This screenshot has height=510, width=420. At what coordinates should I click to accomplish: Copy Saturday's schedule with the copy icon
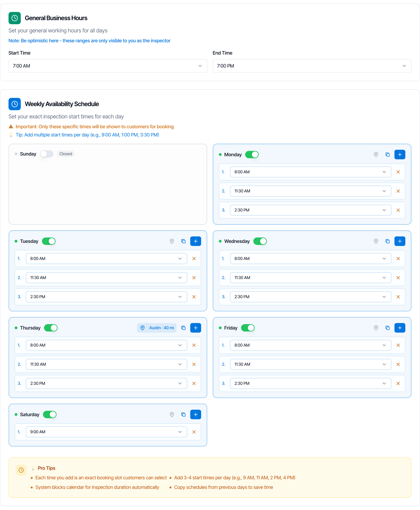[183, 415]
